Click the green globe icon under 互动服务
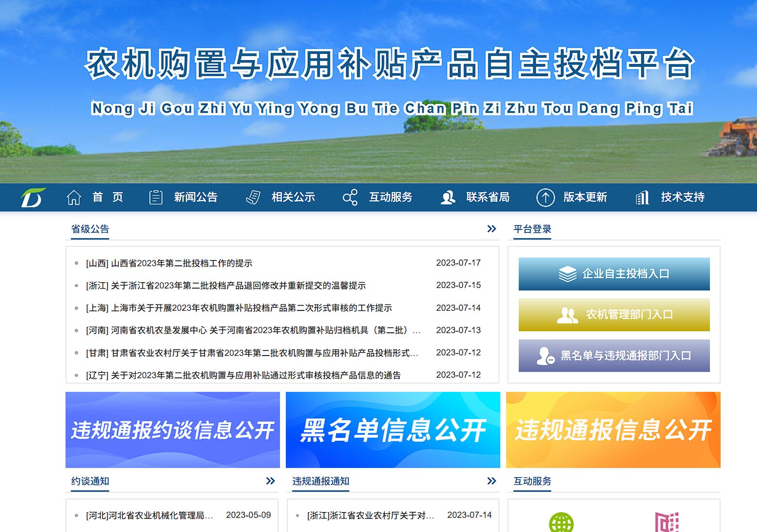This screenshot has width=757, height=532. coord(560,523)
